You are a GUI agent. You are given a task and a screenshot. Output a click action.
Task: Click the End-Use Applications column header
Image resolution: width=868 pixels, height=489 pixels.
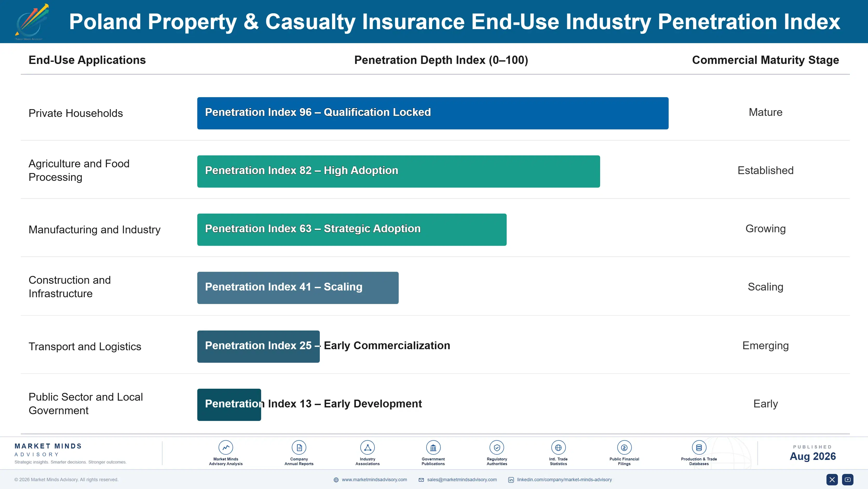tap(87, 60)
